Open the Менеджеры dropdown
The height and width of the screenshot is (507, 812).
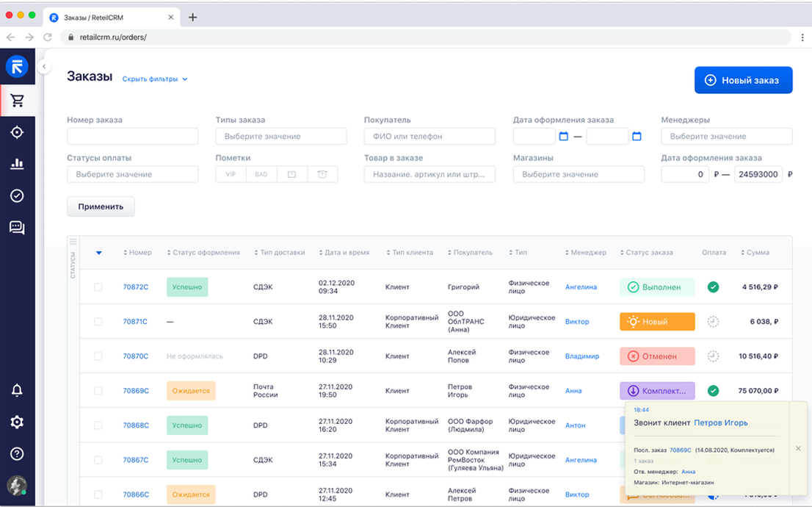point(727,137)
